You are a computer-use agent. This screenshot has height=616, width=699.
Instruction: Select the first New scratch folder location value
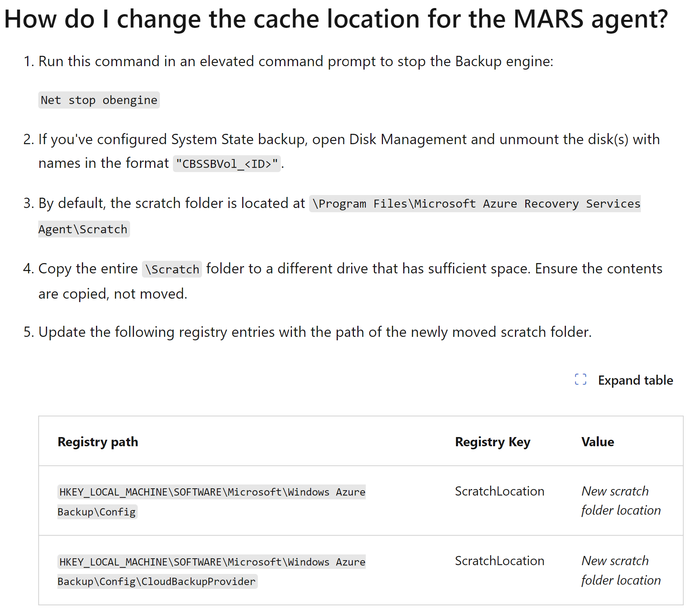click(x=620, y=500)
